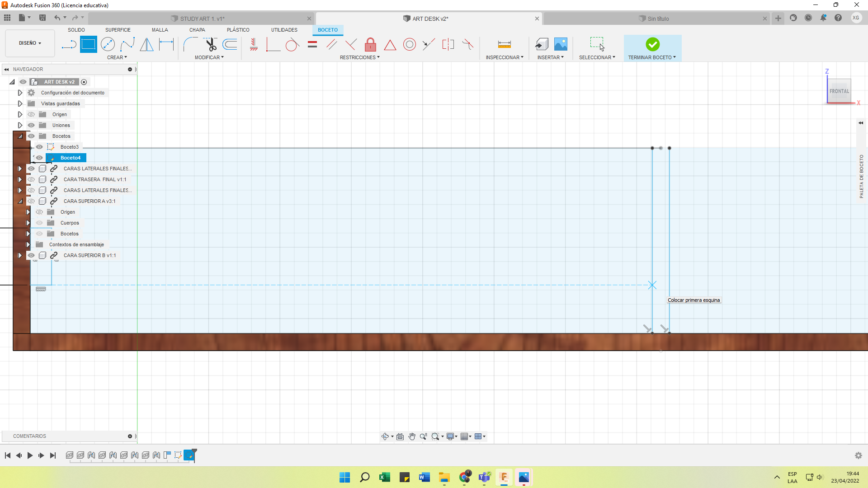This screenshot has width=868, height=488.
Task: Open the Measure tool under Inspeccionar
Action: (504, 44)
